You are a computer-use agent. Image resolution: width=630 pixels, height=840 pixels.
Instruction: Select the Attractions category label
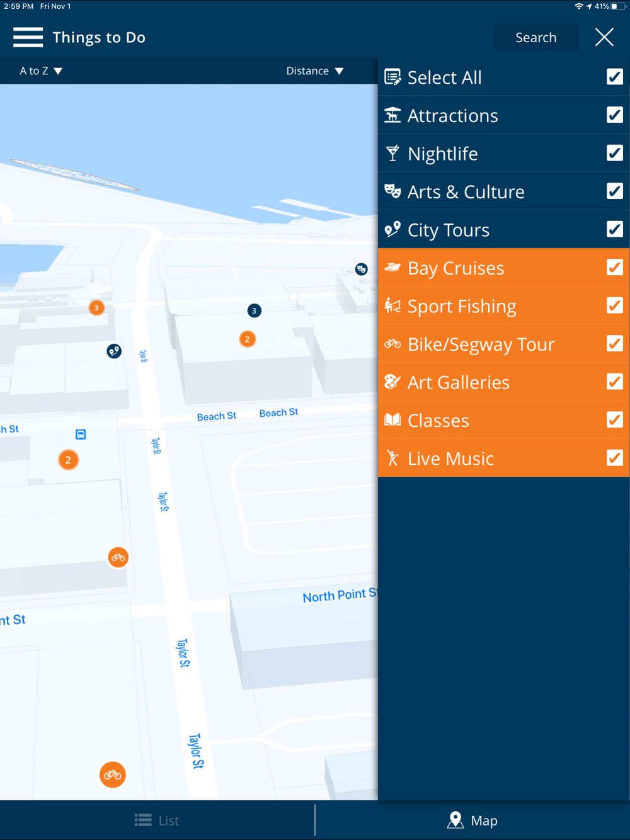pyautogui.click(x=452, y=116)
